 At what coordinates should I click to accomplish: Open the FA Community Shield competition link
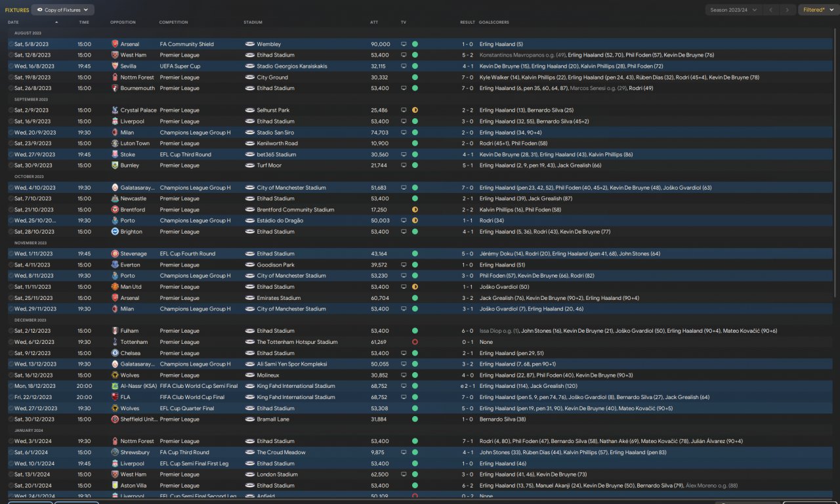coord(186,44)
